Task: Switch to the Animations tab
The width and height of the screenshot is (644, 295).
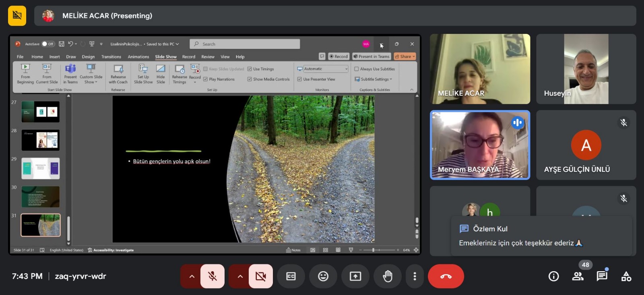Action: [138, 57]
